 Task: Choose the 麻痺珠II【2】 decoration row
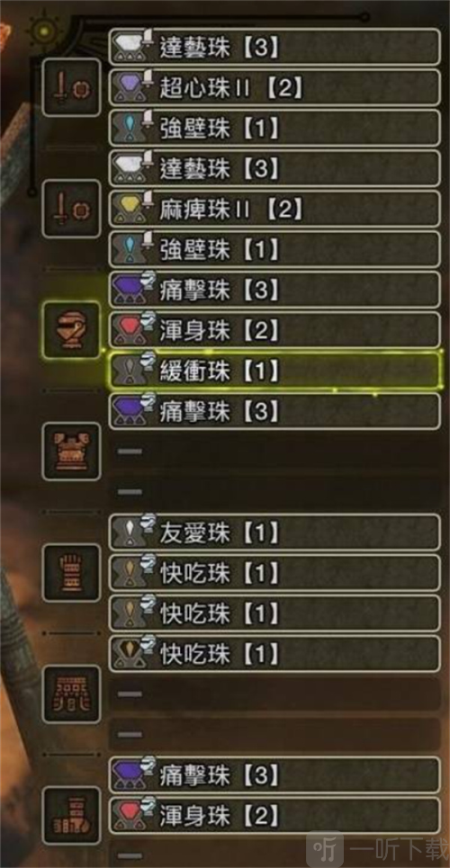274,209
